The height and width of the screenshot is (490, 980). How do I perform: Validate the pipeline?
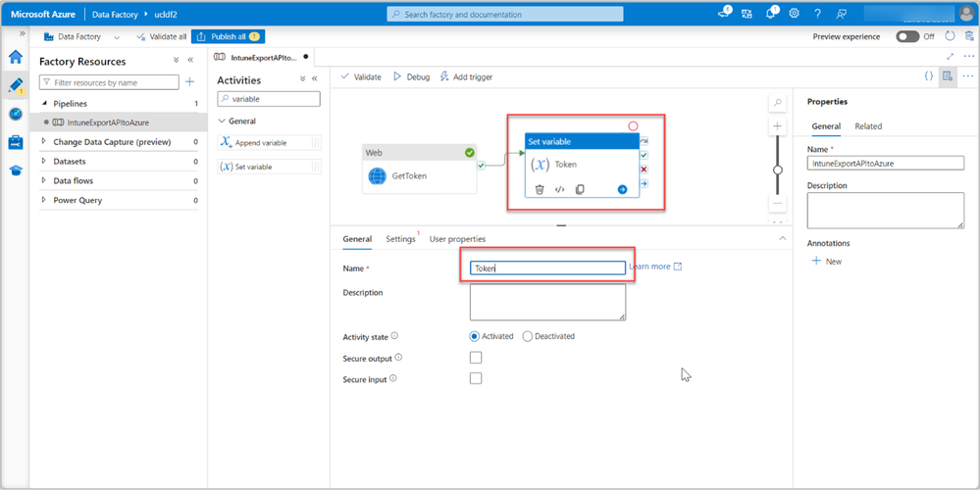(361, 76)
